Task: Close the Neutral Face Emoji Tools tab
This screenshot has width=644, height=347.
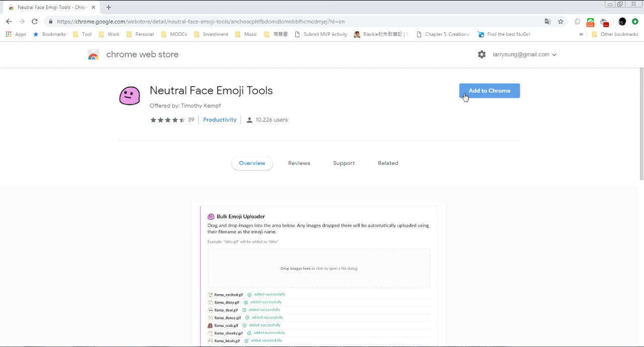Action: (x=94, y=8)
